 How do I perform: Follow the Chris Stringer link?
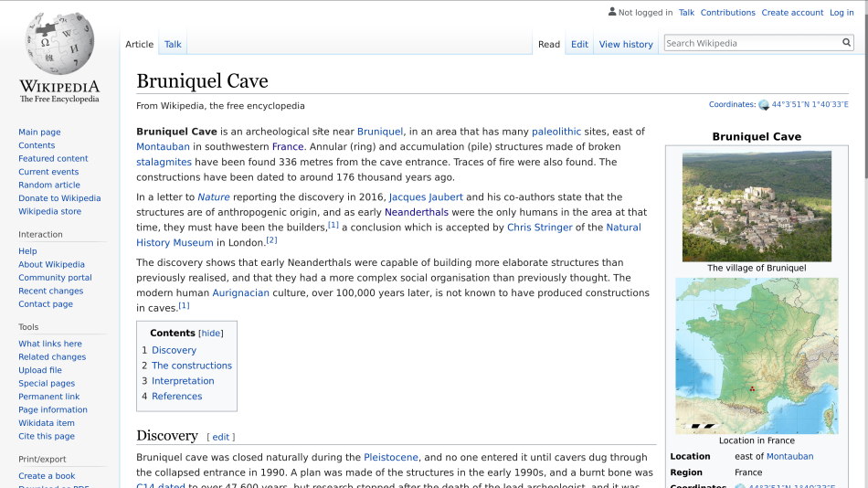click(540, 228)
